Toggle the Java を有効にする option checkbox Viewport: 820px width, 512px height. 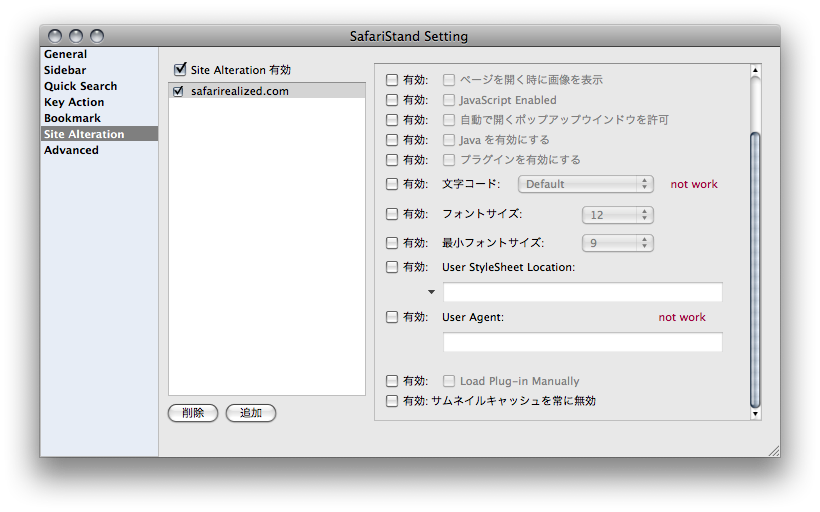pos(449,140)
